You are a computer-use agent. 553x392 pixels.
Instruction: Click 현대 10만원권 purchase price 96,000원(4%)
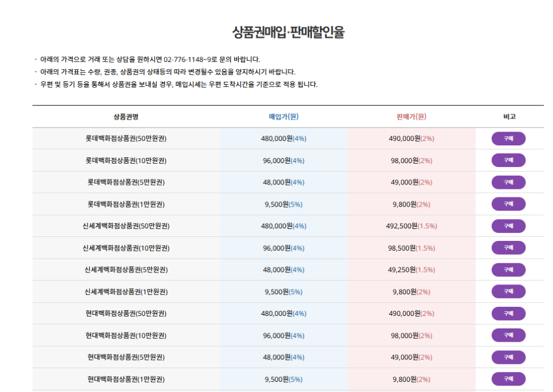pyautogui.click(x=283, y=335)
